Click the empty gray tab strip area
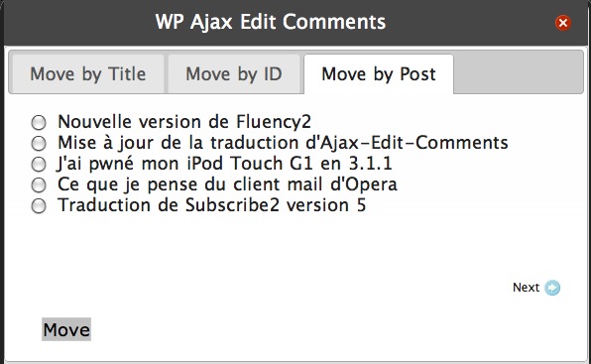591x364 pixels. [519, 72]
